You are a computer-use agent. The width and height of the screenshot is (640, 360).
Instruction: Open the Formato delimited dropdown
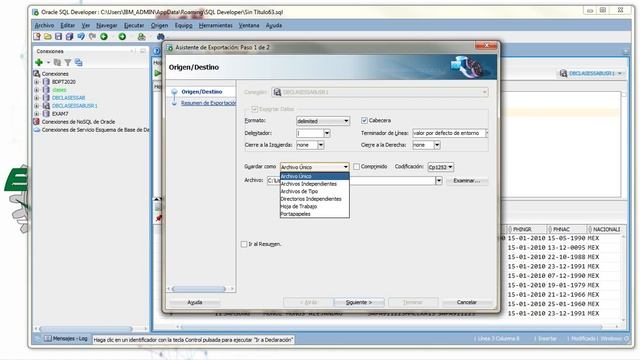(323, 121)
